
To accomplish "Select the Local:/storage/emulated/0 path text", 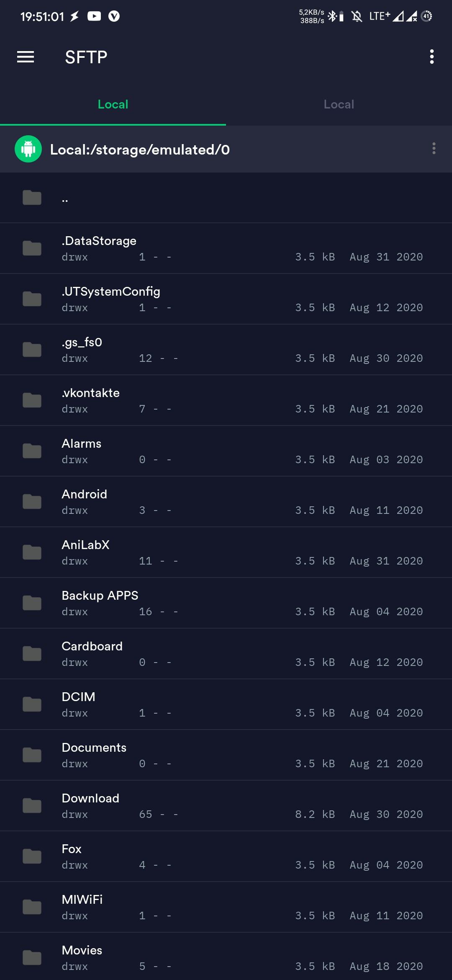I will click(x=140, y=150).
